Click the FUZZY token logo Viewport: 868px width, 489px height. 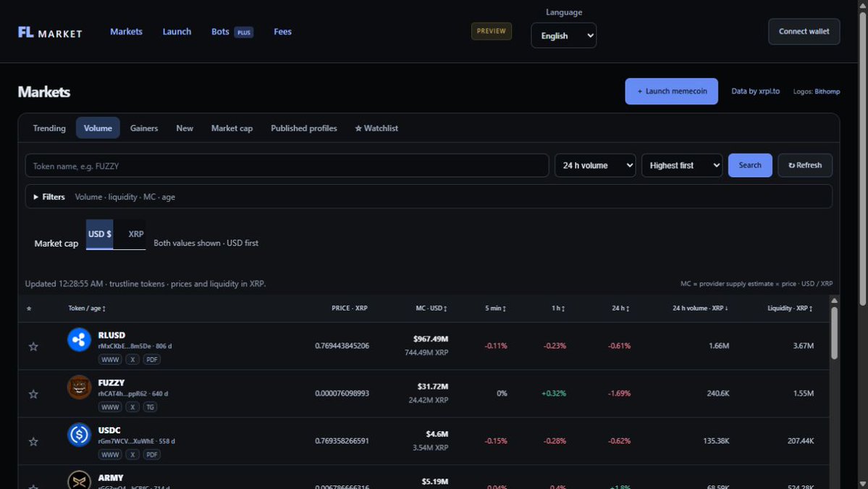click(79, 387)
